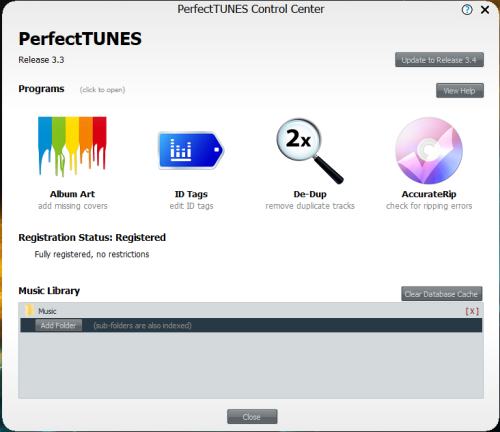
Task: Click the 'Programs' heading
Action: tap(41, 89)
